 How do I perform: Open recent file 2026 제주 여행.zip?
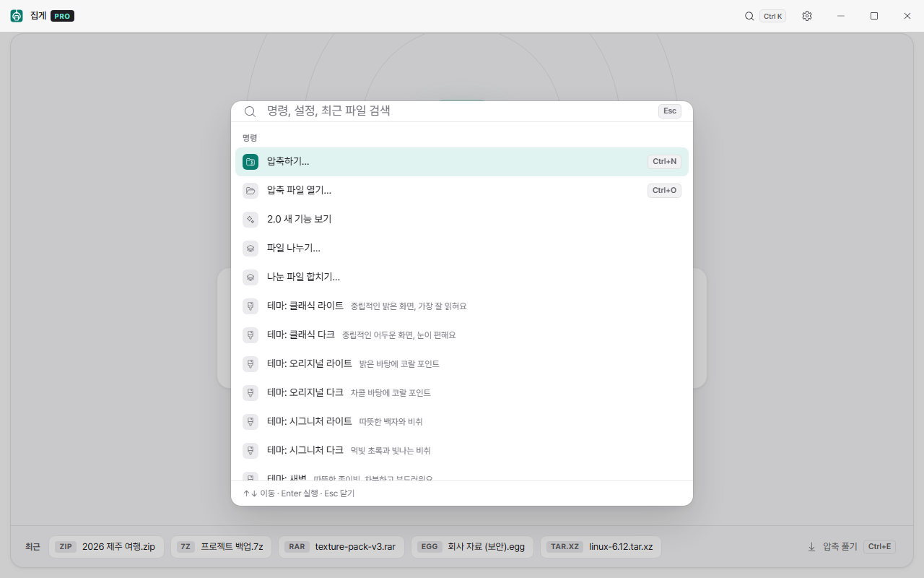tap(106, 547)
